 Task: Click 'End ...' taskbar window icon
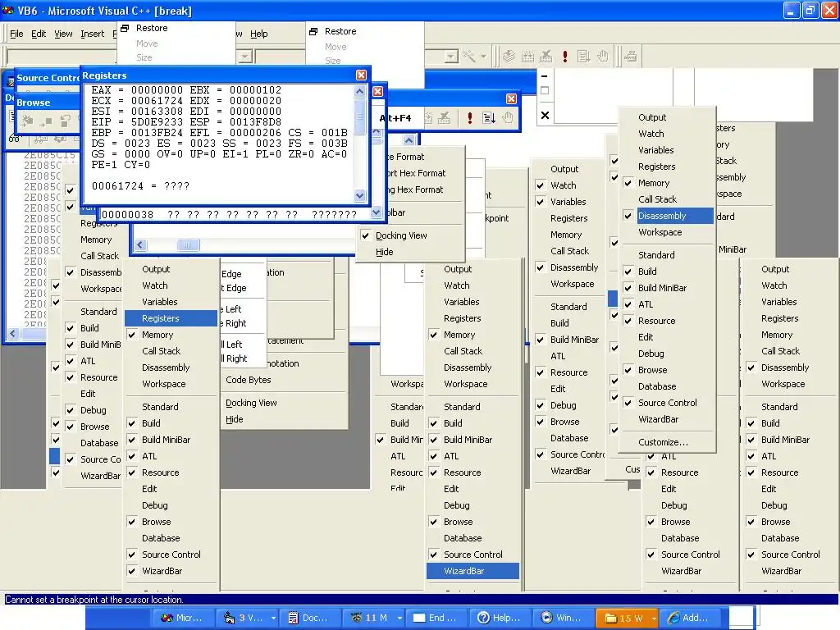click(436, 618)
